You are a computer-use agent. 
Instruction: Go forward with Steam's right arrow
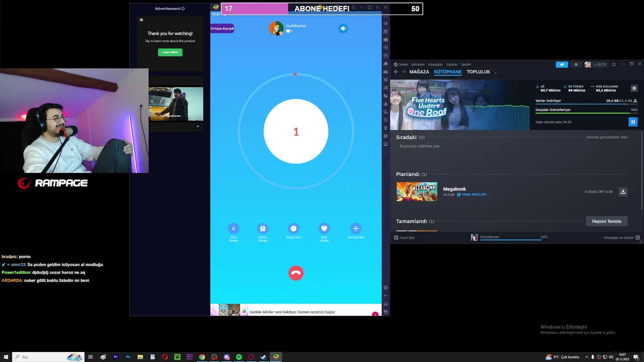pos(404,72)
